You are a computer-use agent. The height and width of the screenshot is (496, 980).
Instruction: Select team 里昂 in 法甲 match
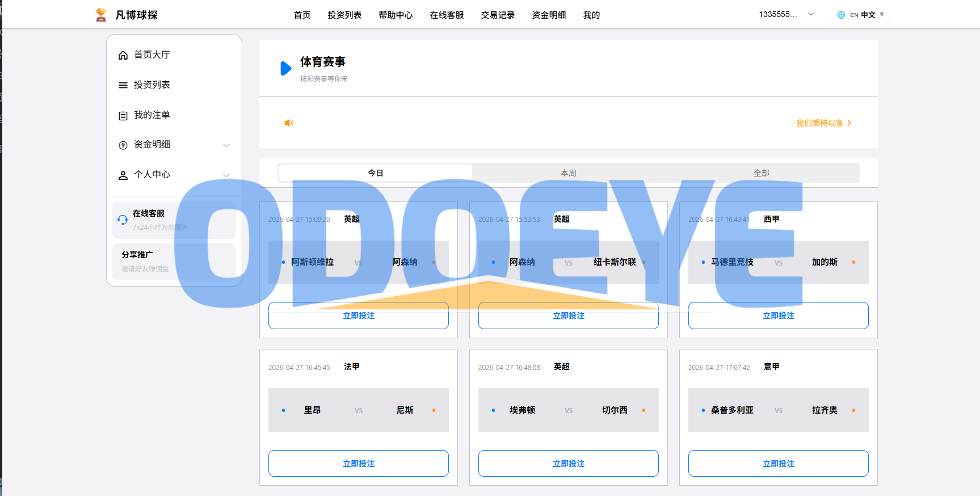[312, 410]
